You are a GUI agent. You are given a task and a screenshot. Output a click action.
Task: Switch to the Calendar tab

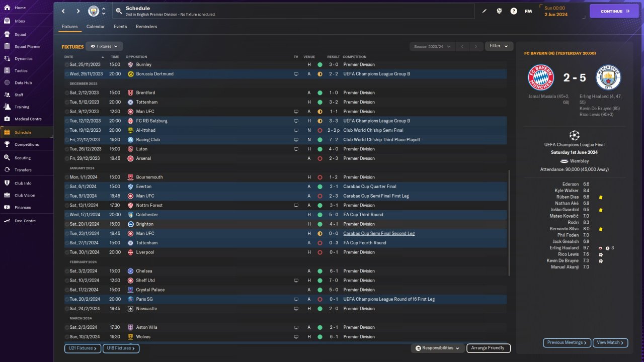point(96,27)
